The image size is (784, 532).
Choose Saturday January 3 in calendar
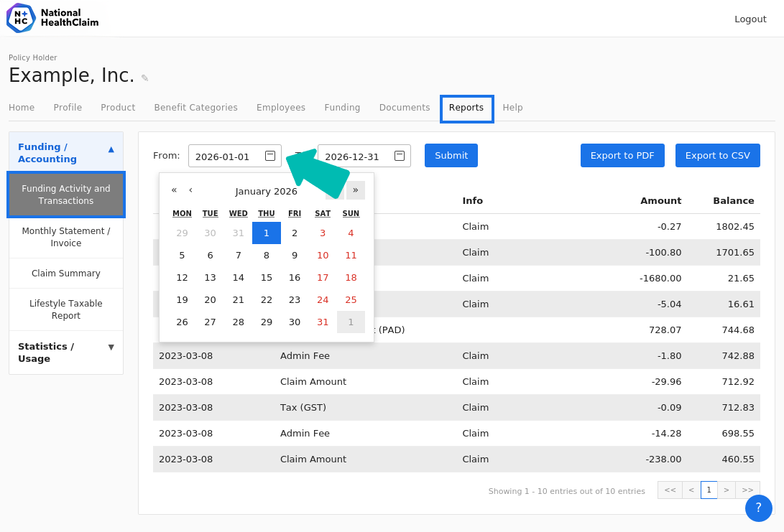pos(323,233)
